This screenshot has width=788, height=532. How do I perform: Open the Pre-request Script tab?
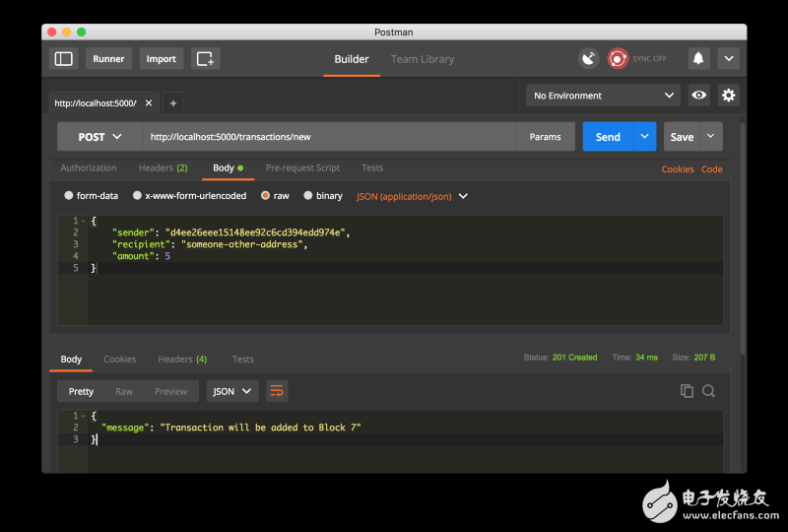click(302, 168)
